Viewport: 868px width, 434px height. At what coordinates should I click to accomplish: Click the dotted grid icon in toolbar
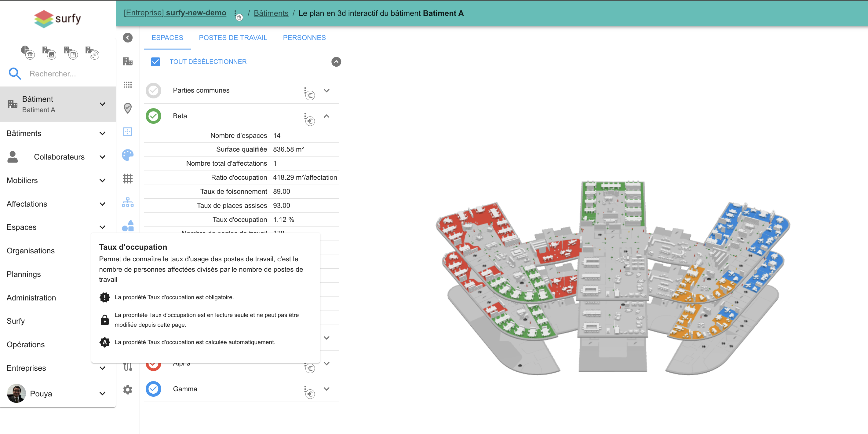(x=127, y=85)
